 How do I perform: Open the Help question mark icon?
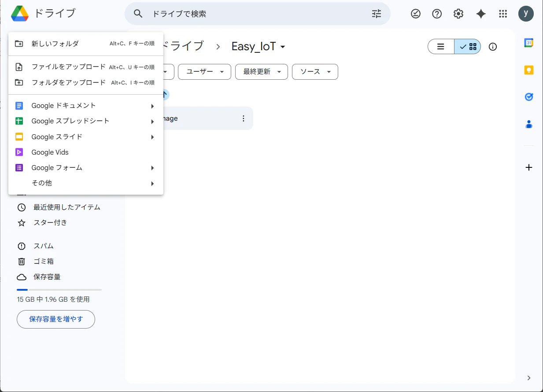(x=437, y=14)
